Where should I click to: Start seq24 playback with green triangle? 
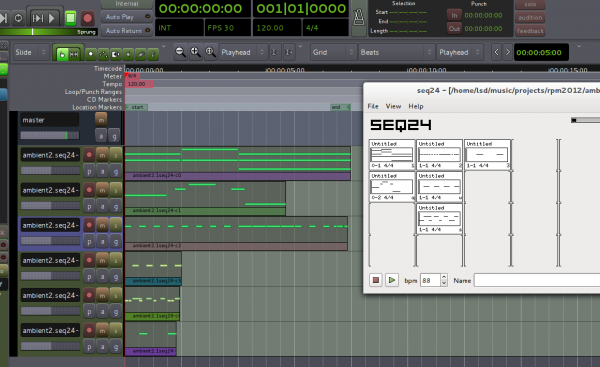click(x=391, y=281)
